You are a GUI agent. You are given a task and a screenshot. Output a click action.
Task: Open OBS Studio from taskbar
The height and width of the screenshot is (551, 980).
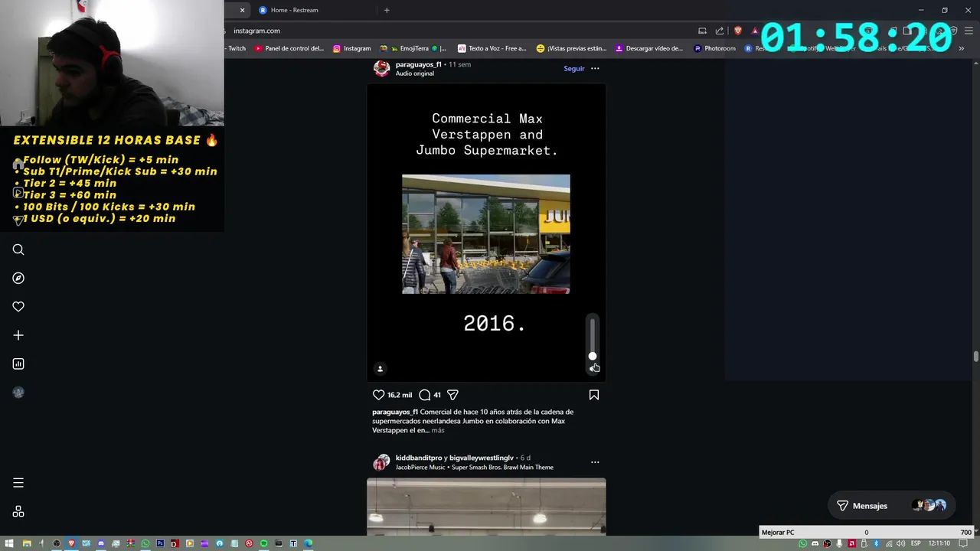(x=57, y=543)
